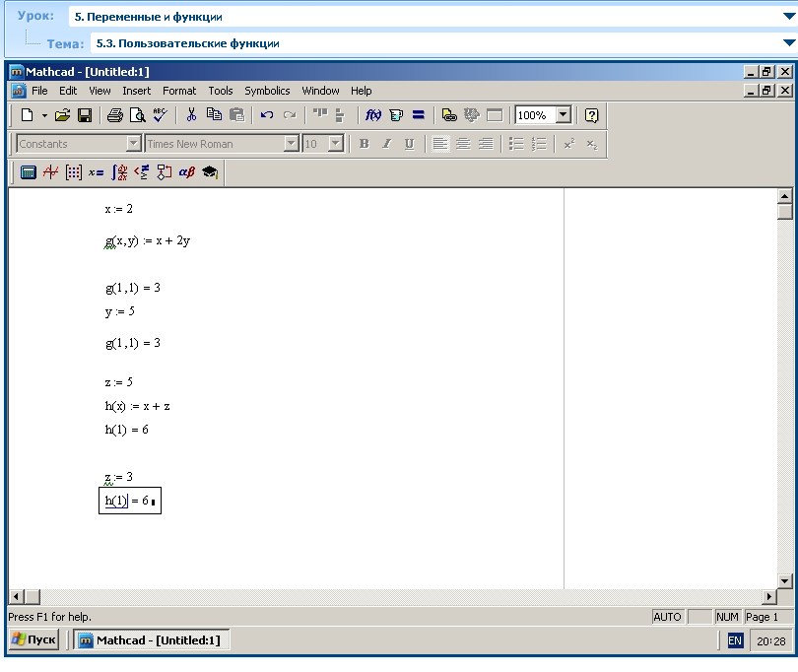This screenshot has height=672, width=798.
Task: Toggle Italic formatting
Action: (387, 144)
